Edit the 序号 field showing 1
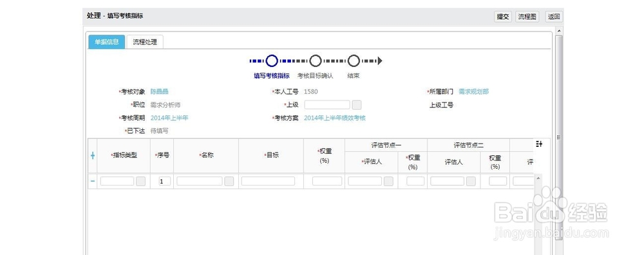The height and width of the screenshot is (255, 644). [x=165, y=181]
